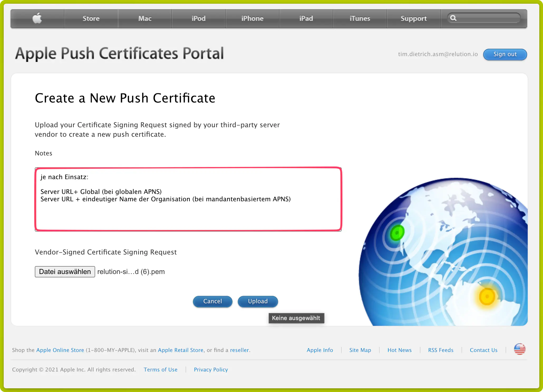This screenshot has width=543, height=392.
Task: Open the Apple Online Store link
Action: point(60,350)
